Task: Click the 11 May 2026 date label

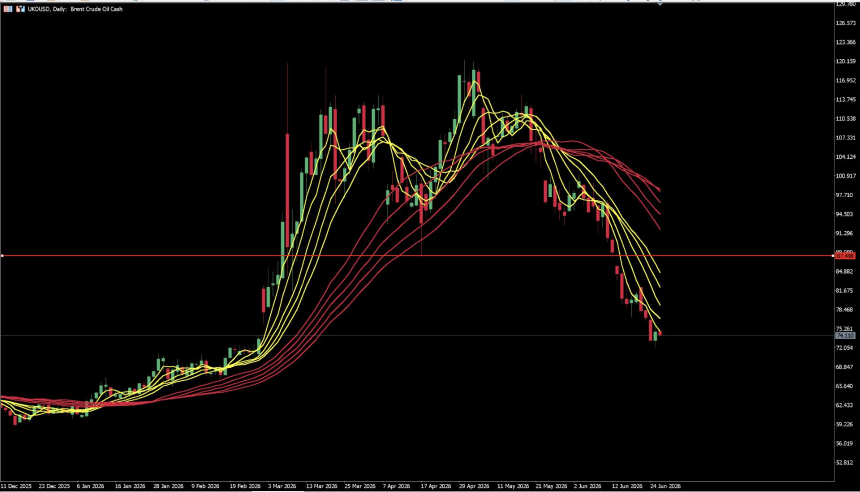Action: (x=513, y=487)
